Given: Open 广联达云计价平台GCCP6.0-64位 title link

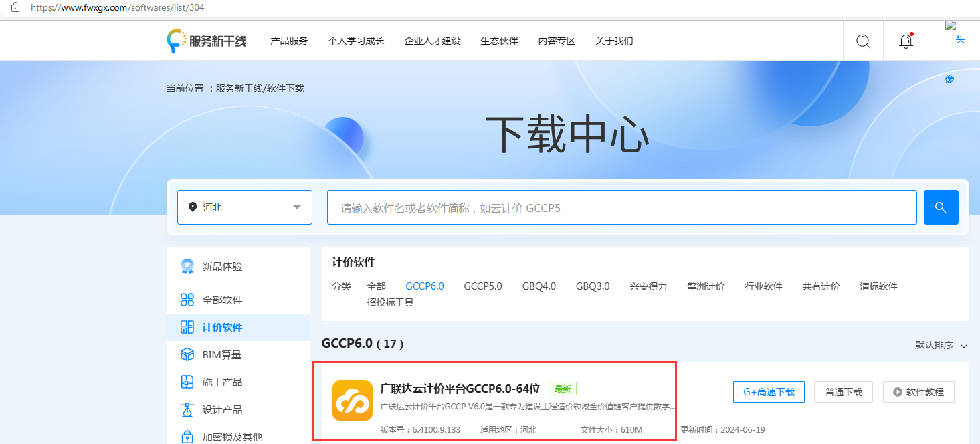Looking at the screenshot, I should [x=460, y=388].
